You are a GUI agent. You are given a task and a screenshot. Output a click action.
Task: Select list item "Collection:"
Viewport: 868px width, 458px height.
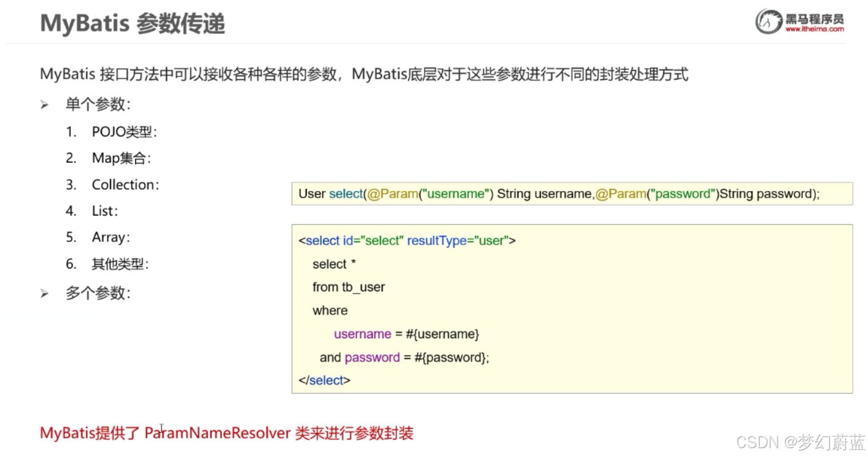(125, 184)
